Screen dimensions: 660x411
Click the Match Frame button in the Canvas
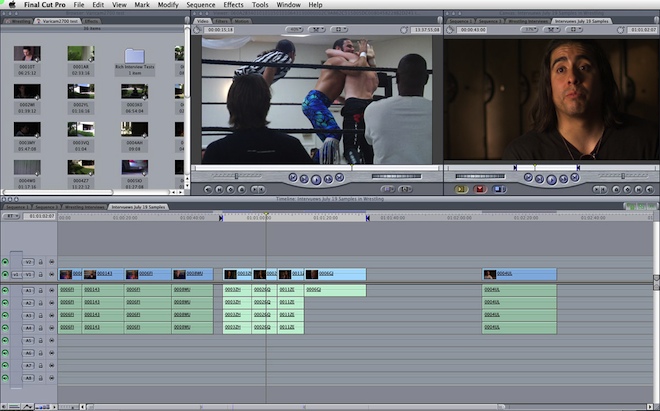(649, 189)
